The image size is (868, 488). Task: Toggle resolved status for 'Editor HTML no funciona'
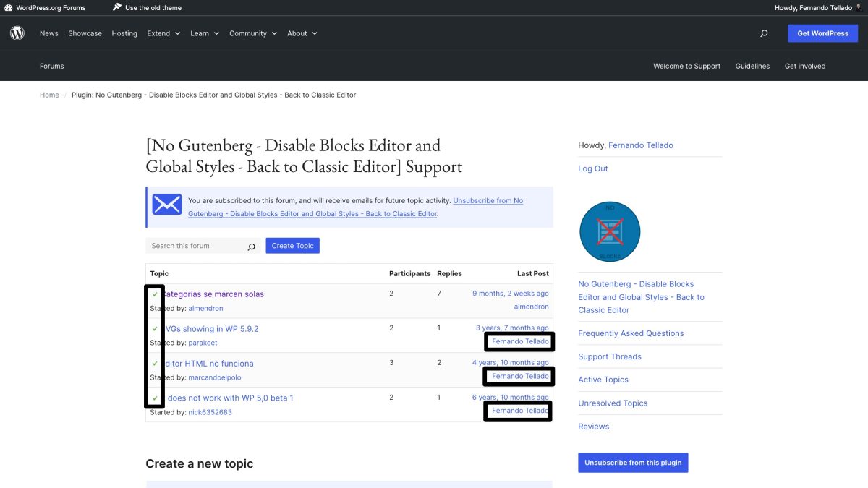156,362
